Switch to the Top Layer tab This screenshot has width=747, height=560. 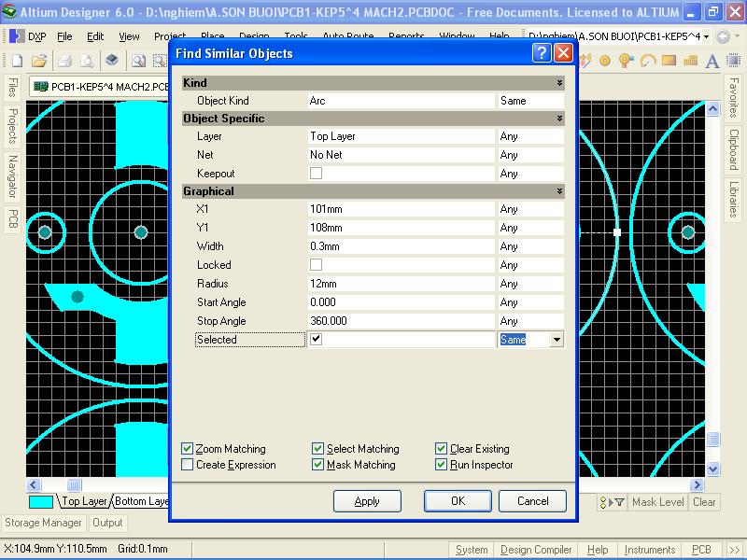click(84, 502)
